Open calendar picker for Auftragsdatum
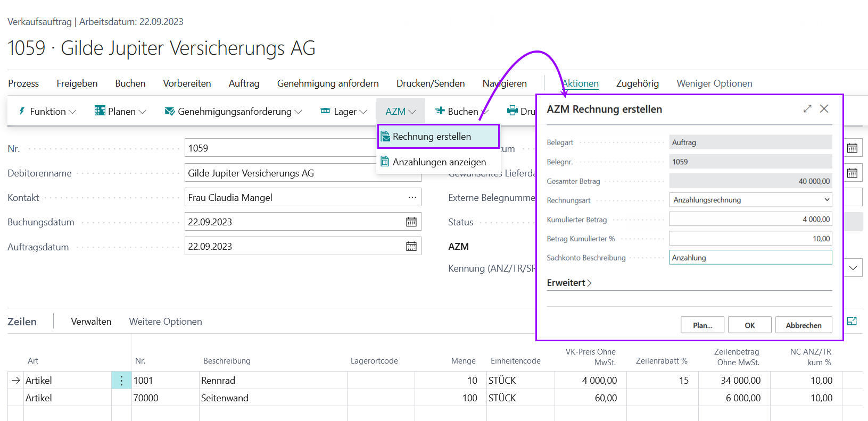This screenshot has width=868, height=421. 411,247
